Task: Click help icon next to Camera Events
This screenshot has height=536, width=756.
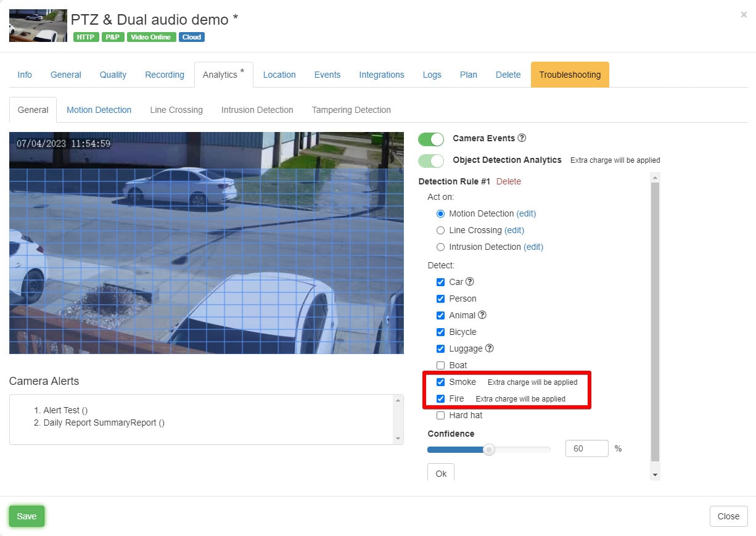Action: [x=522, y=138]
